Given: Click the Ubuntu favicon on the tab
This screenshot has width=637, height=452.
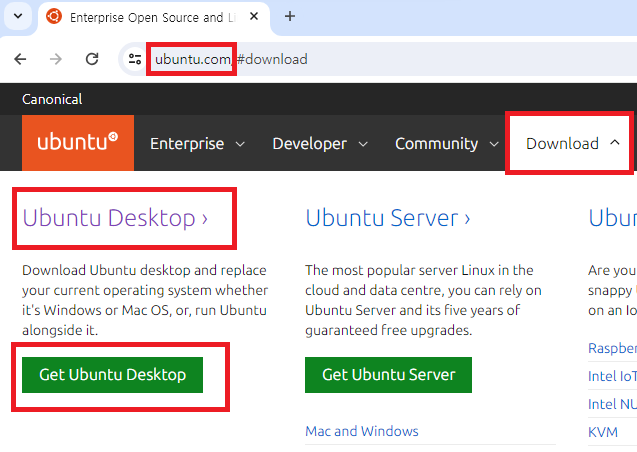Looking at the screenshot, I should 54,16.
